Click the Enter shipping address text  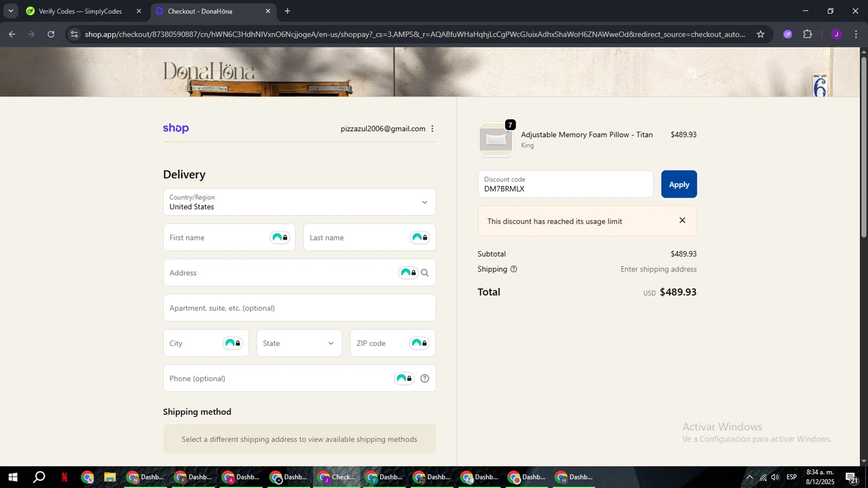tap(659, 269)
